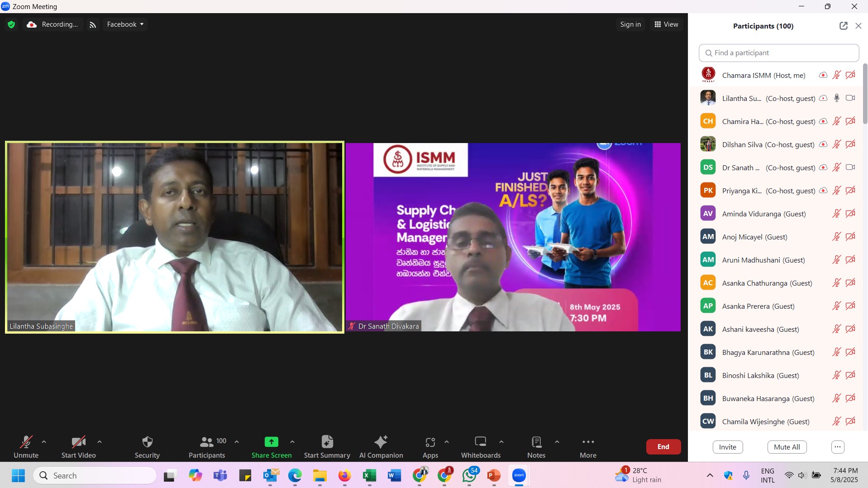Open Word from the taskbar
This screenshot has height=488, width=868.
point(394,476)
